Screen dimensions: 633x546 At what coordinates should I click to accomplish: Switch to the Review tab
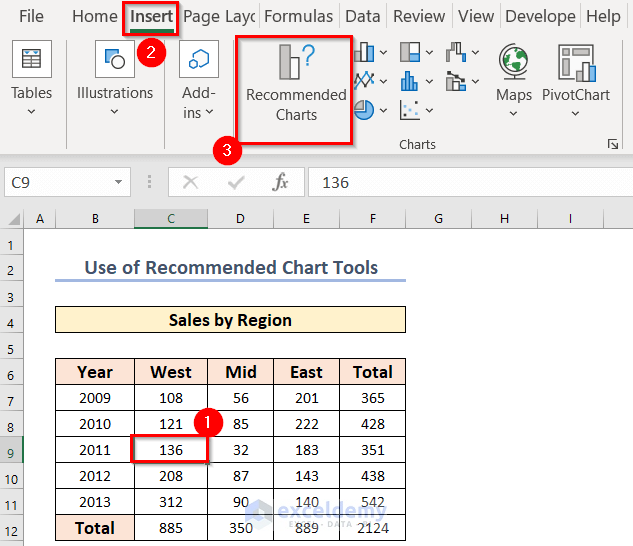pos(419,17)
